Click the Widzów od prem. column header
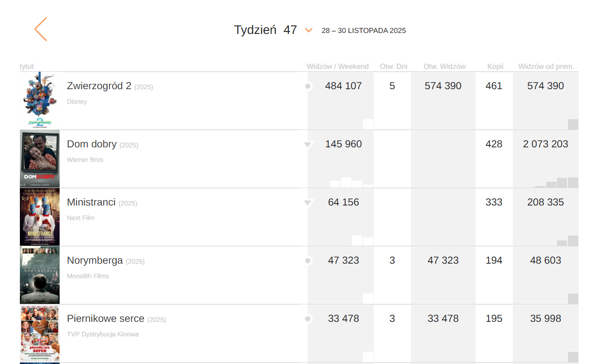The image size is (616, 364). [546, 66]
